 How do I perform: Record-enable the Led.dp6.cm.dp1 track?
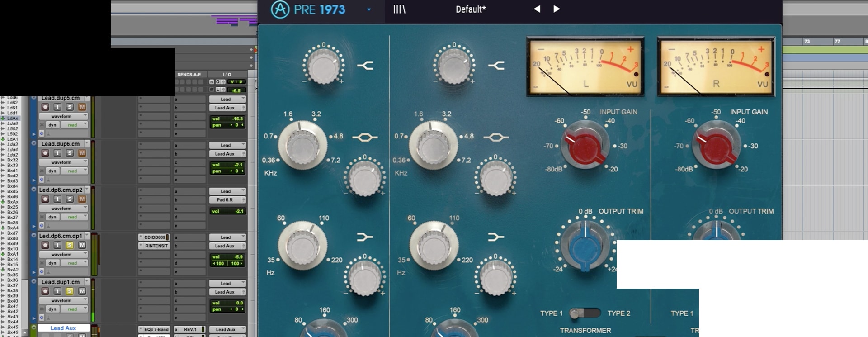click(x=45, y=245)
